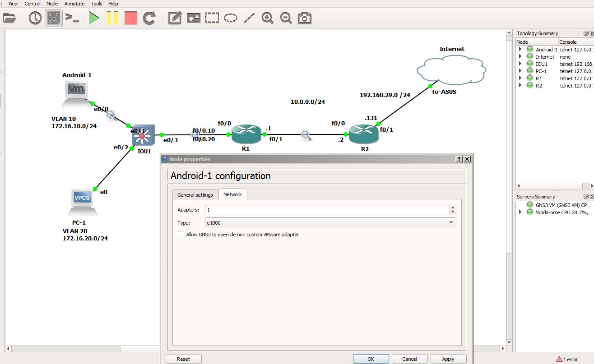Click the zoom in magnifier icon

point(268,18)
